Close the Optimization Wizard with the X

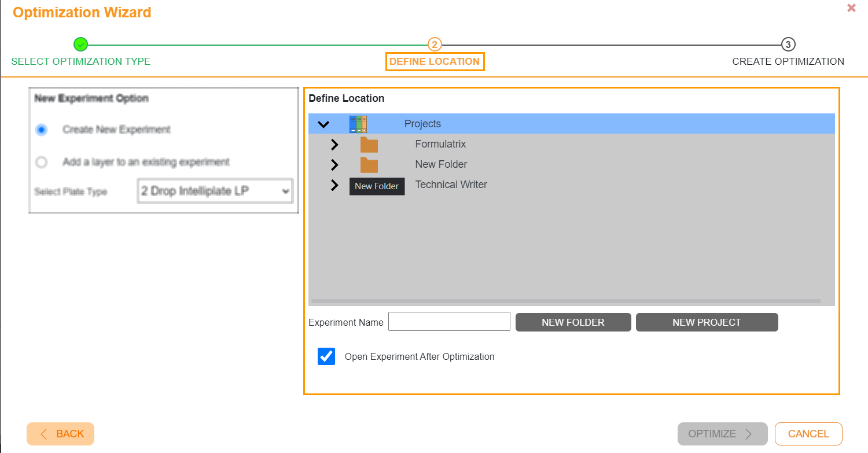pyautogui.click(x=851, y=8)
